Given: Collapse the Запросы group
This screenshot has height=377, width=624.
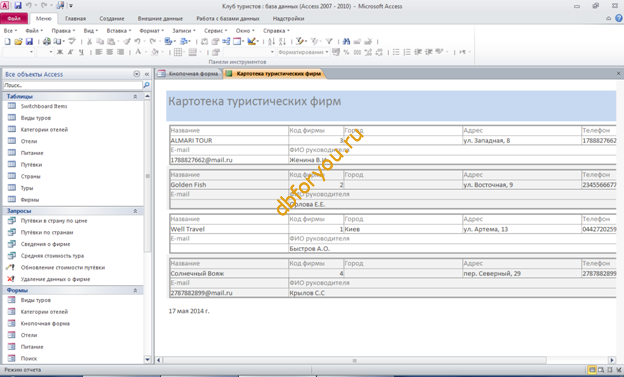Looking at the screenshot, I should pyautogui.click(x=135, y=211).
